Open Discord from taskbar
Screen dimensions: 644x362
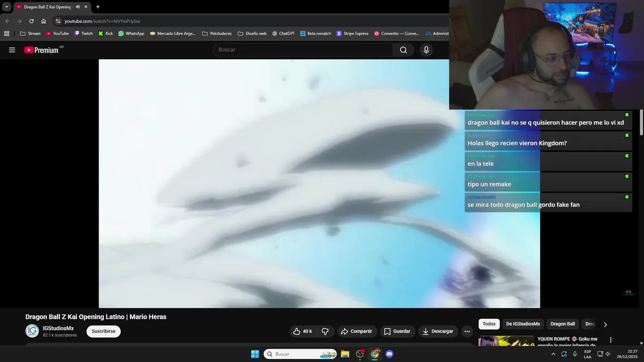click(x=389, y=354)
